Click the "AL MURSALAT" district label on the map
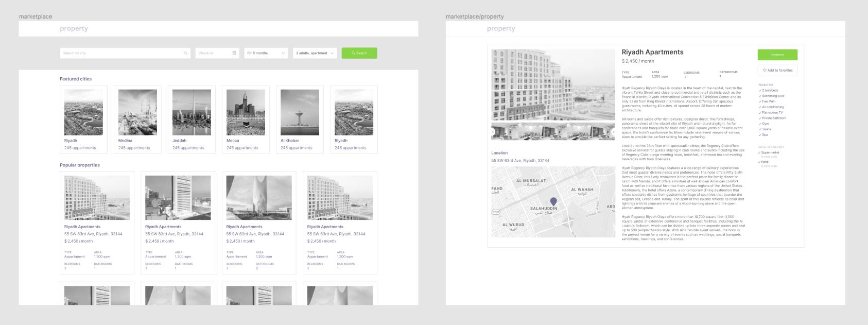Image resolution: width=868 pixels, height=325 pixels. coord(531,181)
